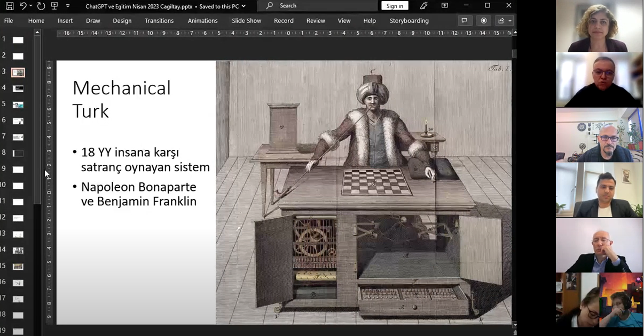Click the slide thumbnail panel scrollbar
644x336 pixels.
37,121
